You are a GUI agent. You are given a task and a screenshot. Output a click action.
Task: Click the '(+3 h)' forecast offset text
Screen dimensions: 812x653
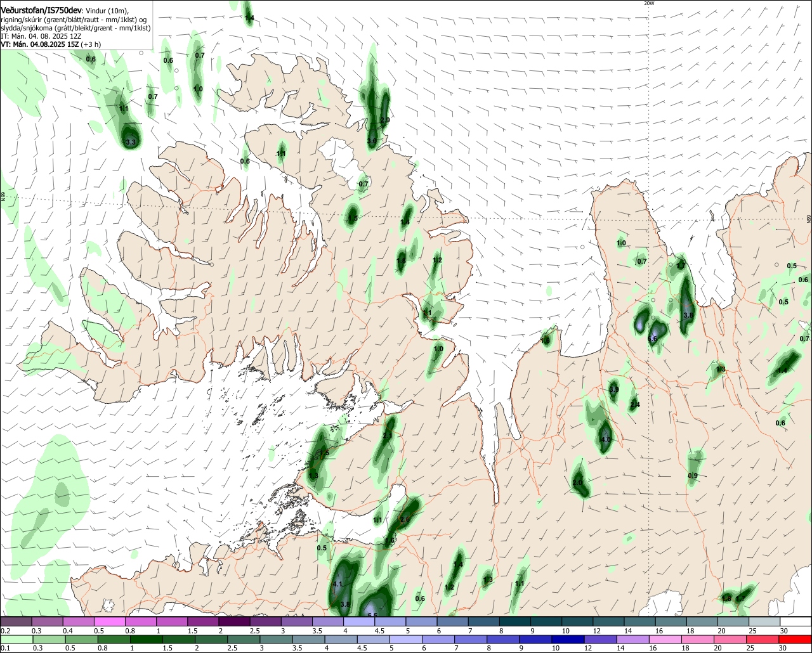(x=92, y=44)
